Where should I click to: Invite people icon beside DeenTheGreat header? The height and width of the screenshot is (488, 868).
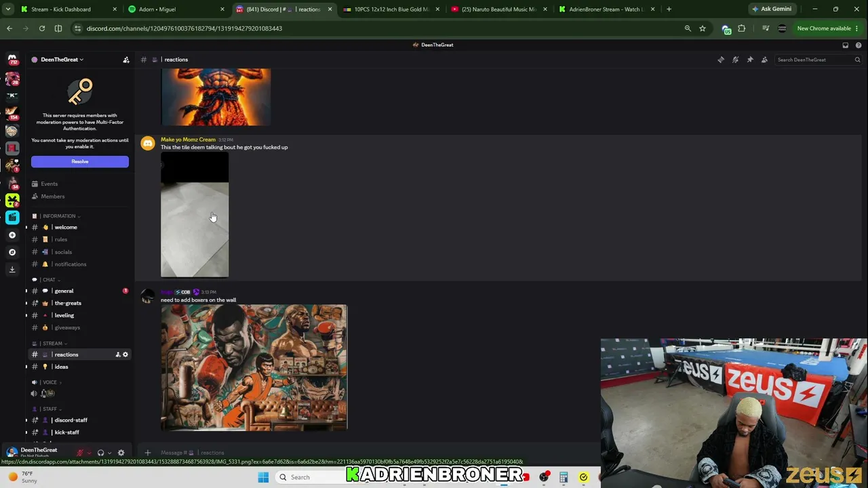point(126,60)
